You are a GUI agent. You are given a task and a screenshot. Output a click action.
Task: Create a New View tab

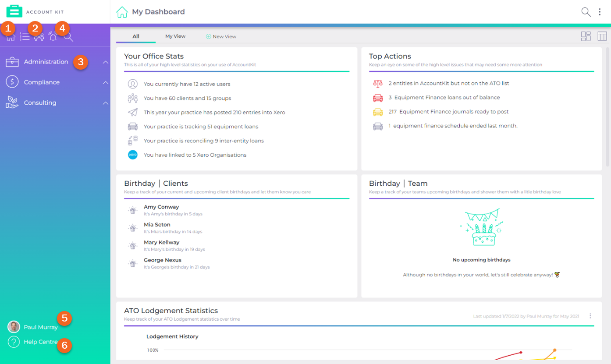(x=221, y=36)
